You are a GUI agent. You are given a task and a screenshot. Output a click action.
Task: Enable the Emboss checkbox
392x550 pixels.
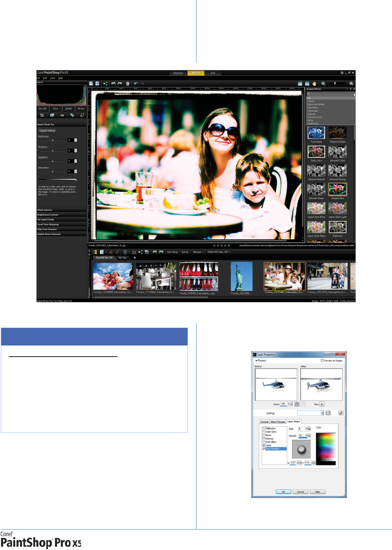point(264,438)
